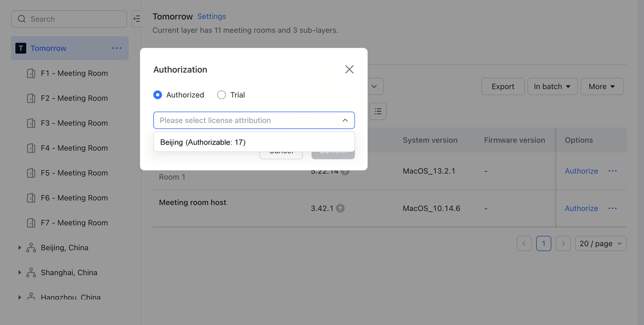Open the Tomorrow layer more options
644x325 pixels.
[x=117, y=49]
